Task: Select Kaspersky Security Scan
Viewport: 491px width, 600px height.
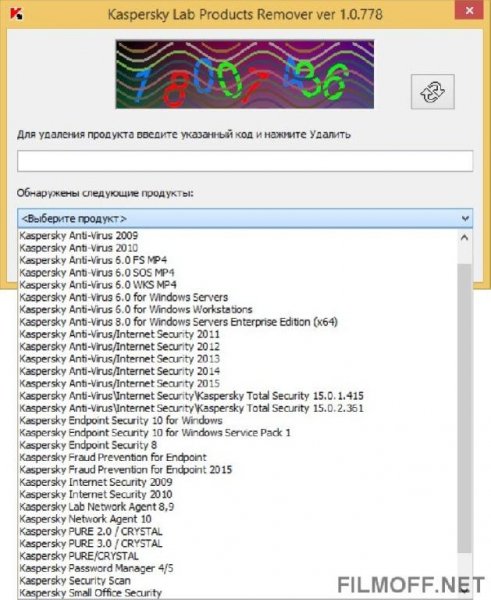Action: 238,580
